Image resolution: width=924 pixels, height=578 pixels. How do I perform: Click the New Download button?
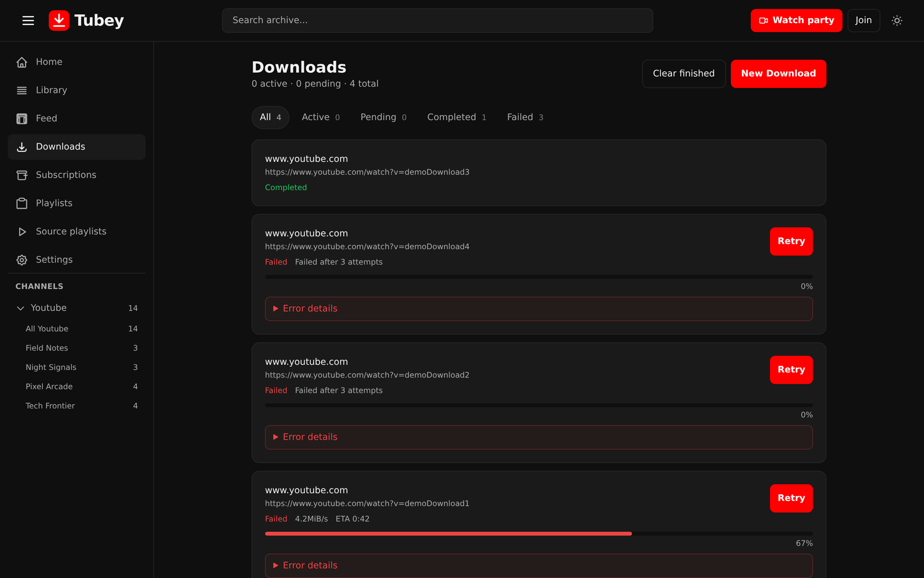778,74
